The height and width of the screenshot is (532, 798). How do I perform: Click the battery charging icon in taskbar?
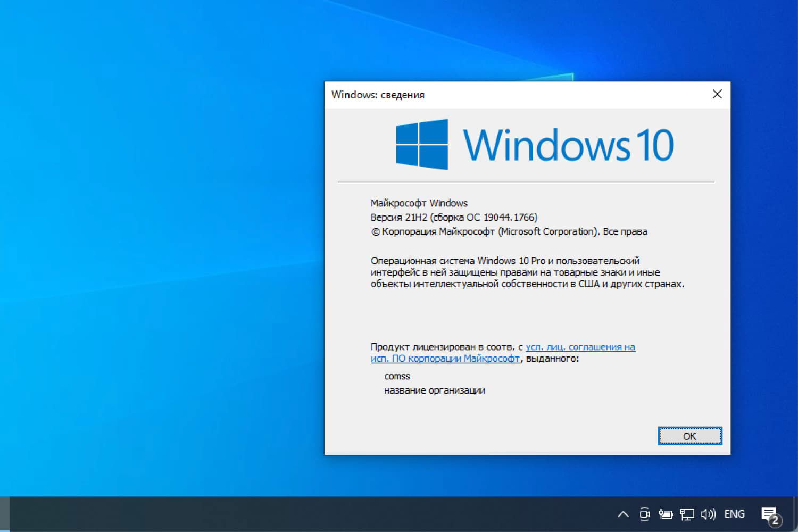(666, 513)
